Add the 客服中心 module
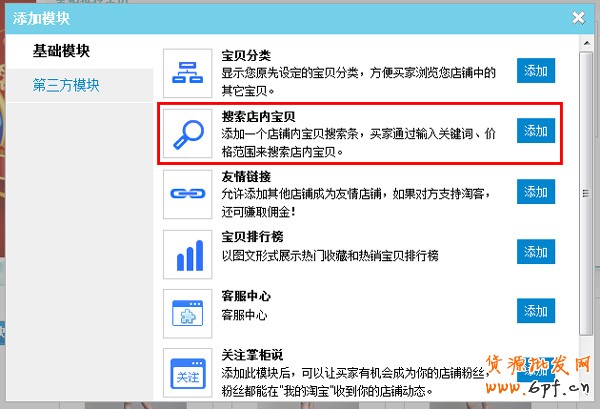 click(536, 310)
